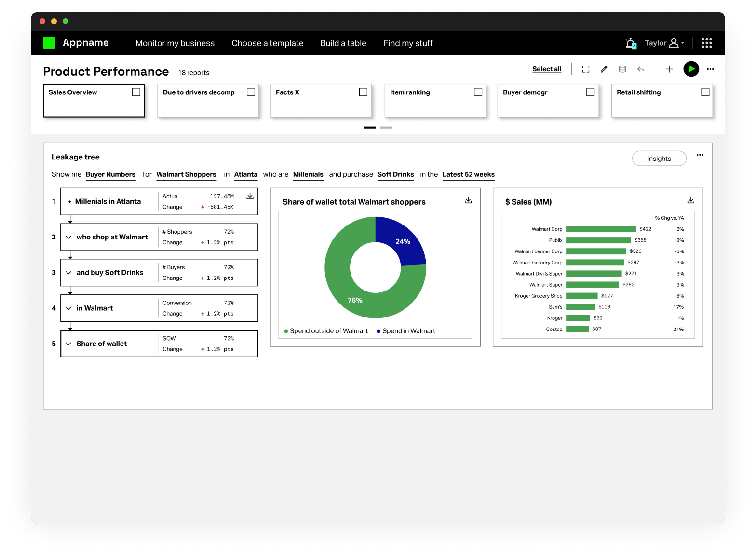
Task: Click the Insights button
Action: (x=659, y=159)
